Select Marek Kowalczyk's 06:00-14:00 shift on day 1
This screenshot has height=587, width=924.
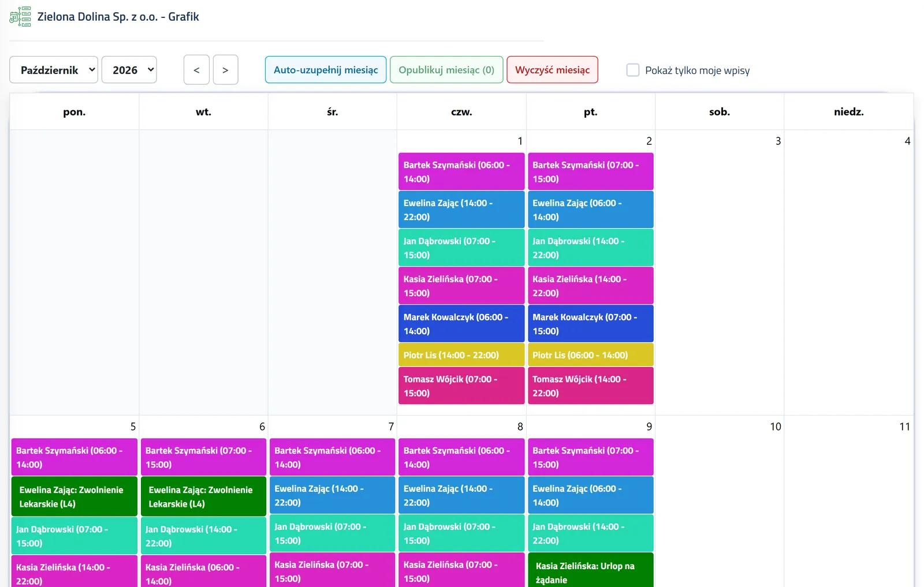pyautogui.click(x=461, y=324)
